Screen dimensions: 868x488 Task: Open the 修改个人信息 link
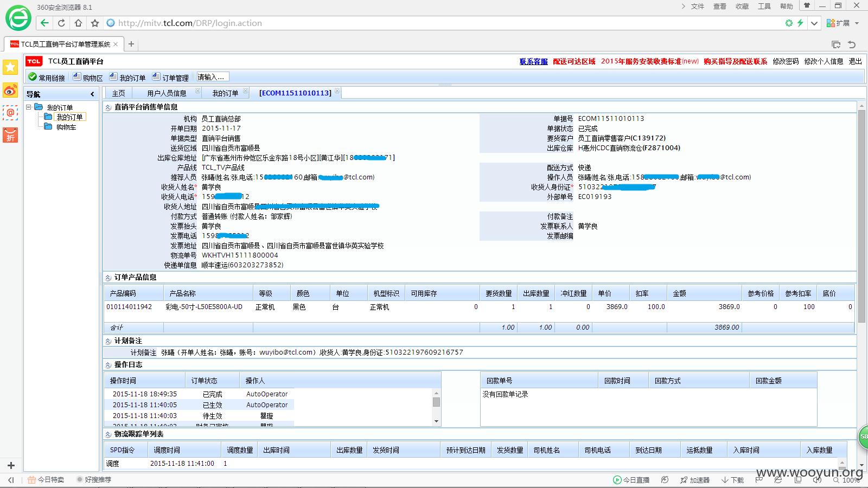pos(824,61)
